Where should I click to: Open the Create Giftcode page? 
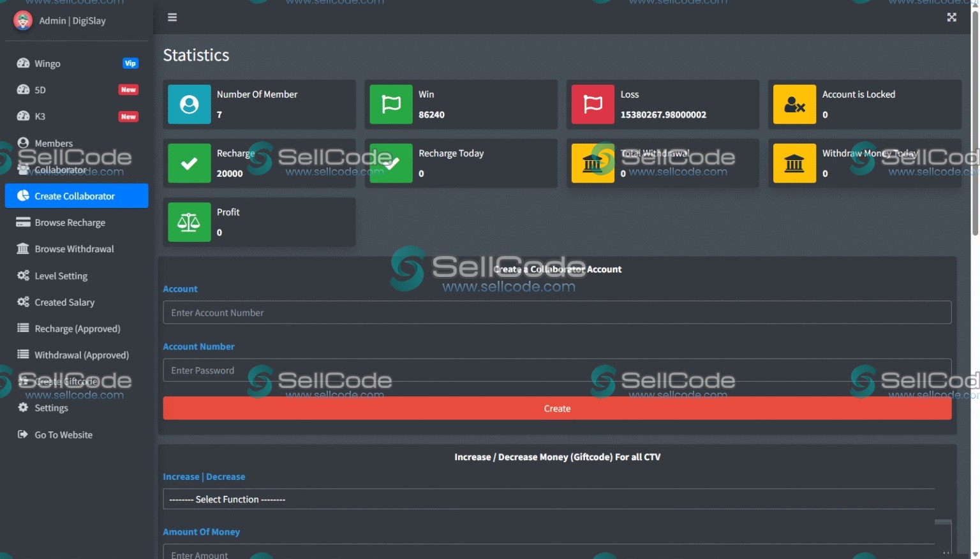click(77, 382)
